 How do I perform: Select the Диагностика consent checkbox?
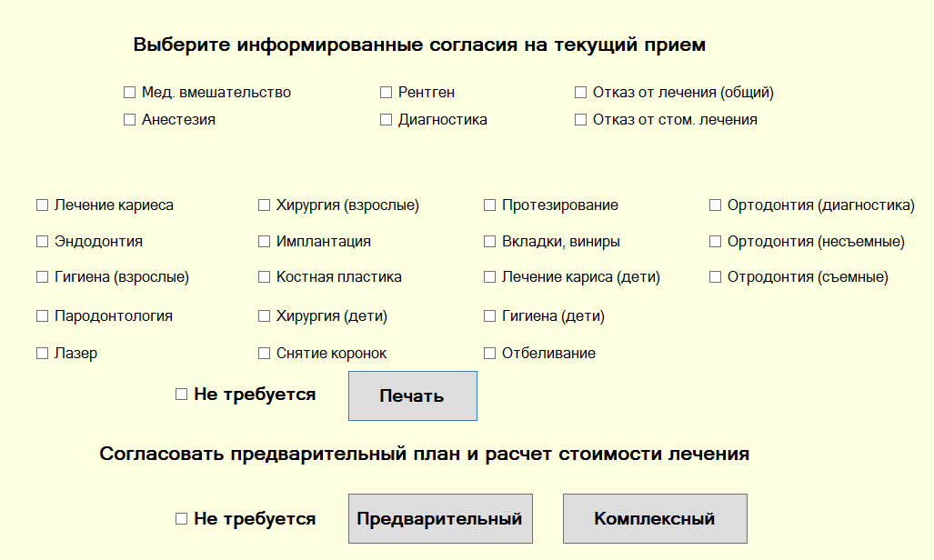coord(386,120)
